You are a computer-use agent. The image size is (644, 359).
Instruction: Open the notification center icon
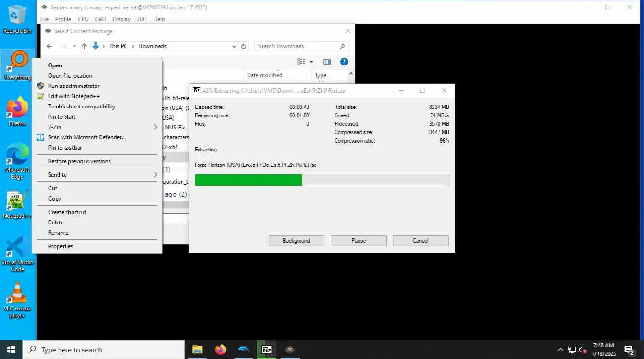pos(629,350)
